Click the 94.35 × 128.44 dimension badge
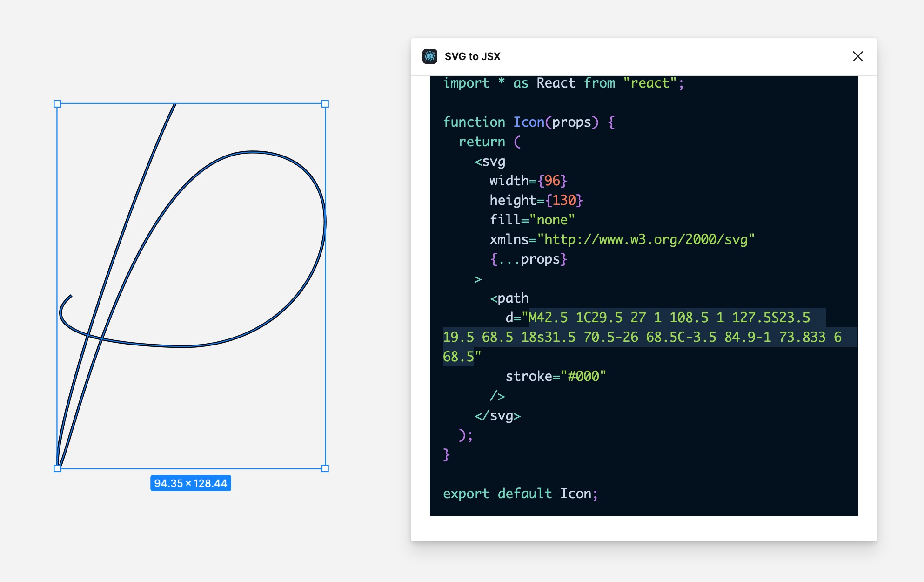Viewport: 924px width, 582px height. click(191, 483)
